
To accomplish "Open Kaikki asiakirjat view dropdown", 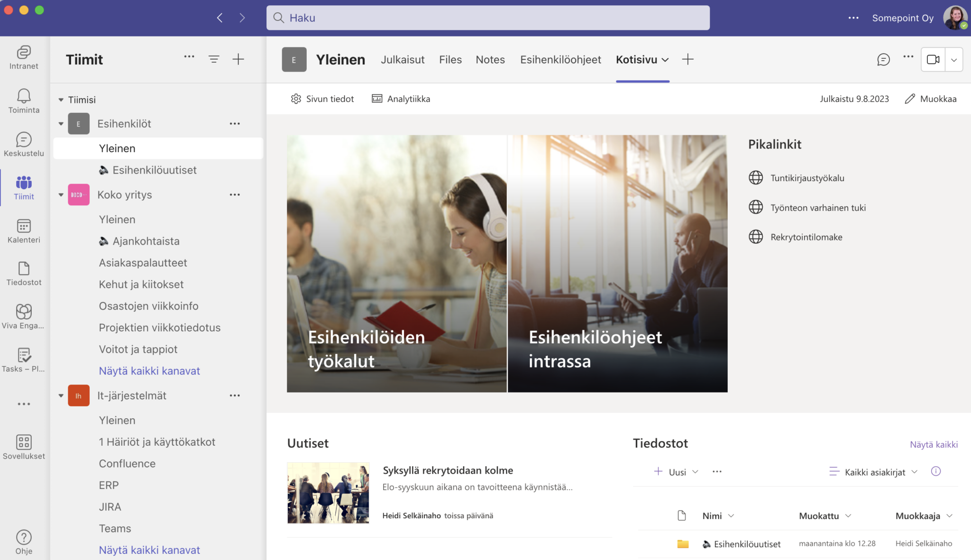I will 874,472.
